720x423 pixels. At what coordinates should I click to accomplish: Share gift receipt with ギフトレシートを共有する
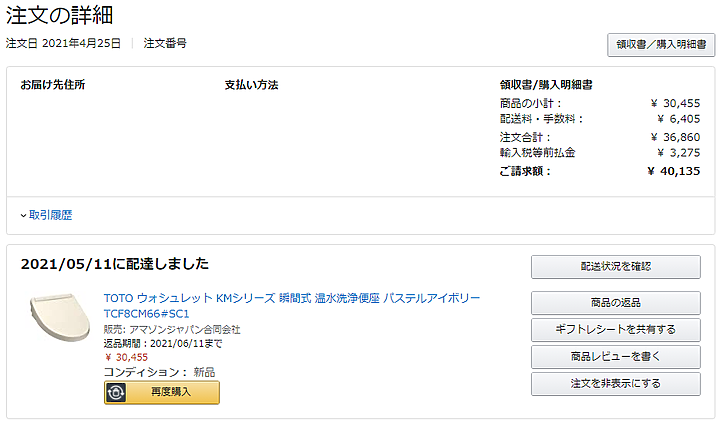click(x=616, y=329)
